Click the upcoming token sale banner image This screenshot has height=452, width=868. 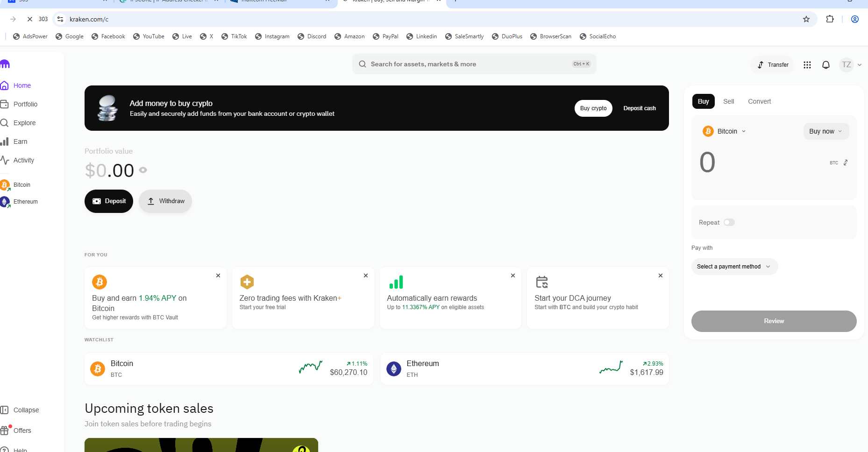click(201, 445)
